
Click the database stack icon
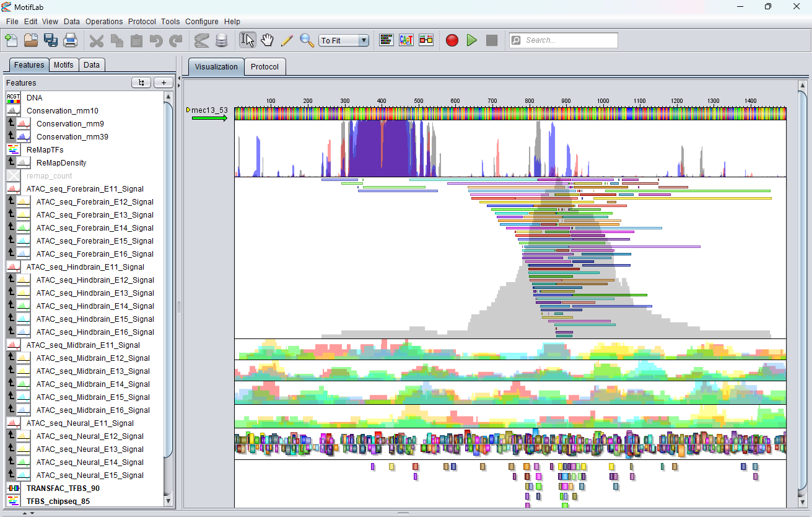point(221,40)
